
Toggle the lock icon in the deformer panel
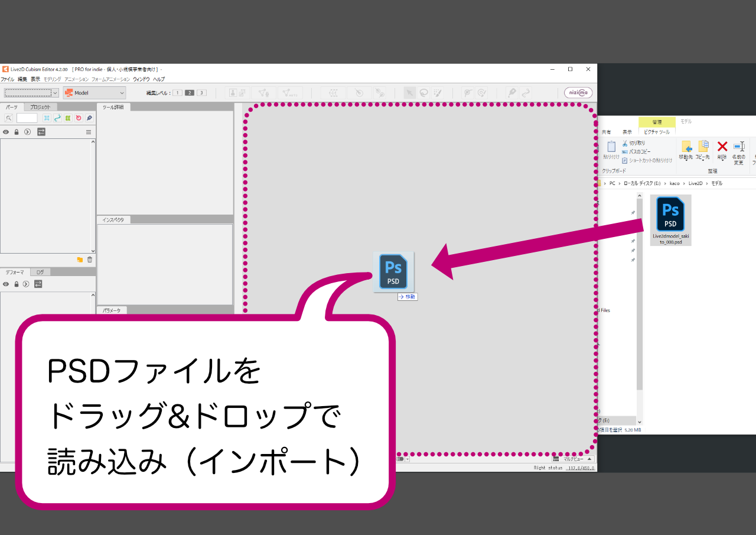point(17,284)
